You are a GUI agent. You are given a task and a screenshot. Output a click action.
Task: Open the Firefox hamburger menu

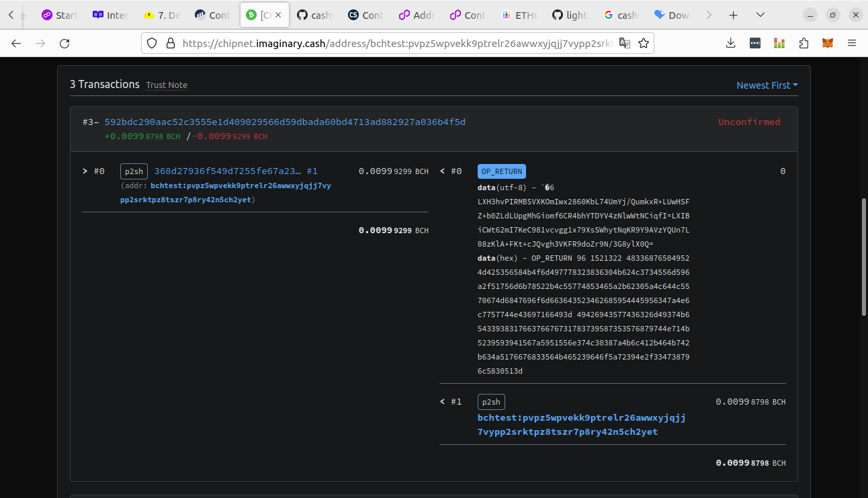852,43
